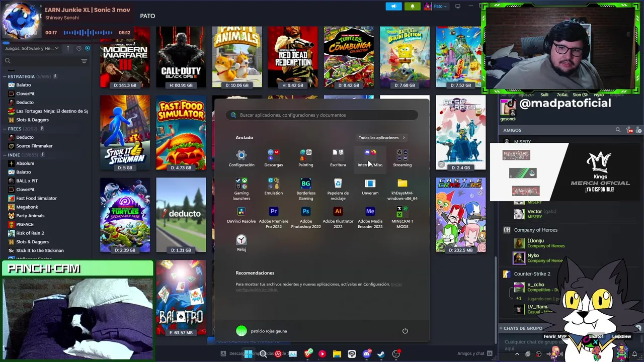Select Risk of Rain 2 in the list
Screen dimensions: 644x362
[30, 233]
